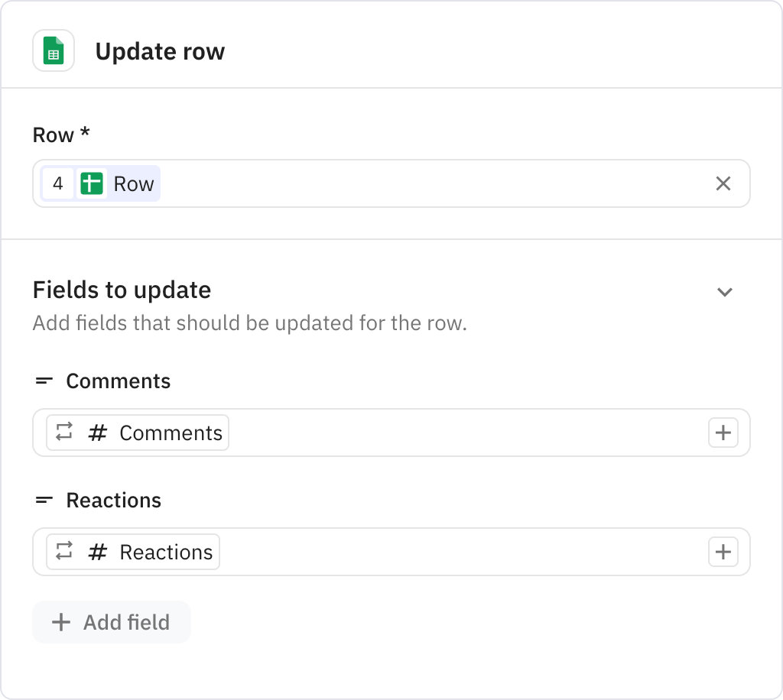The image size is (783, 700).
Task: Click the loop icon in Comments chip
Action: [x=64, y=432]
